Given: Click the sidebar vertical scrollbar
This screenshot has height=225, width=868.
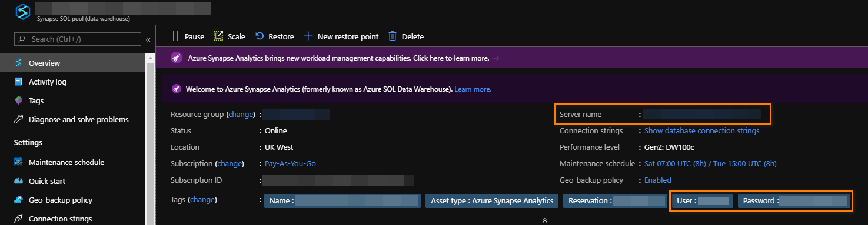Looking at the screenshot, I should (x=151, y=139).
